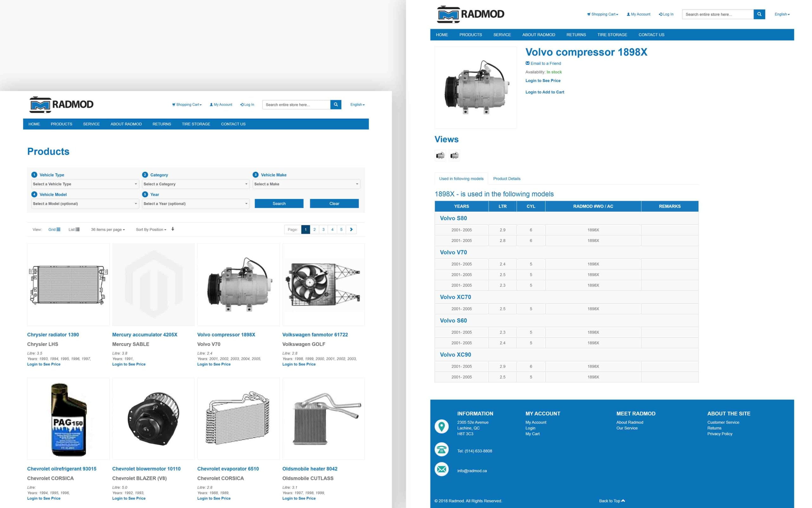Open CONTACT US on Products page
Screen dimensions: 812x508
(x=233, y=124)
